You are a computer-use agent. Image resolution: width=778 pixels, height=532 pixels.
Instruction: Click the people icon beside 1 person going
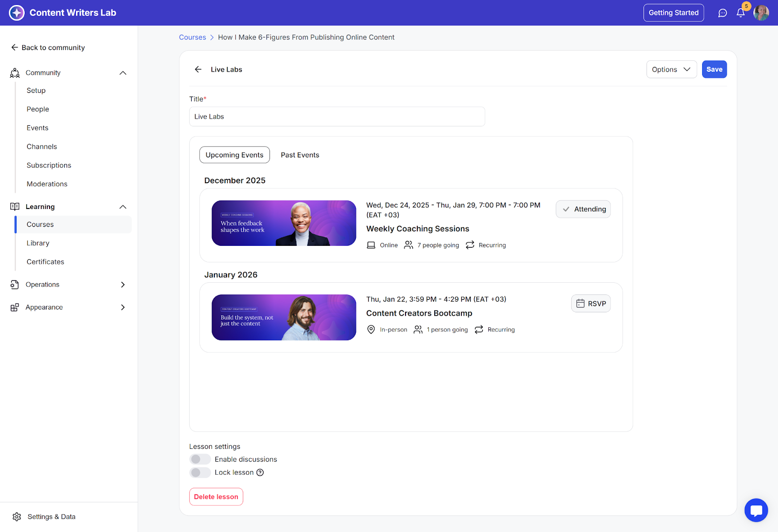click(418, 330)
